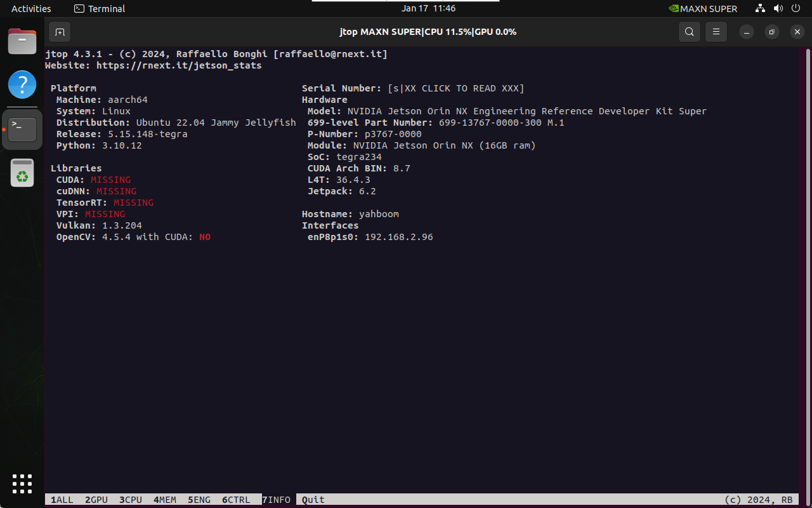Viewport: 812px width, 508px height.
Task: Click the L4T 36.4.3 value
Action: [x=353, y=180]
